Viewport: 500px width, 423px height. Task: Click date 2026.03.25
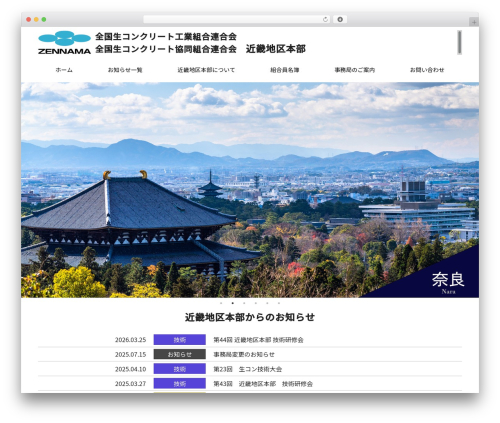130,340
